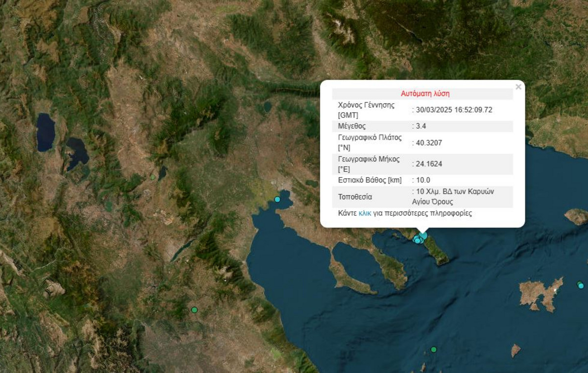This screenshot has height=373, width=588.
Task: Click the 'Εστιακό Βάθος [km]' row label
Action: click(369, 180)
